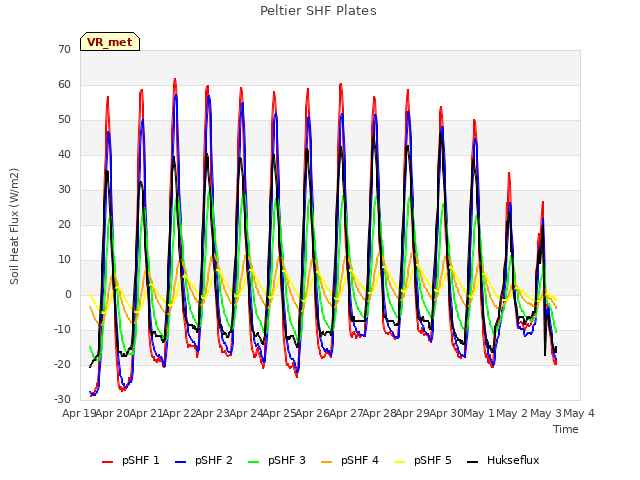This screenshot has height=480, width=640.
Task: Click the Apr 30 x-axis label
Action: pos(446,413)
